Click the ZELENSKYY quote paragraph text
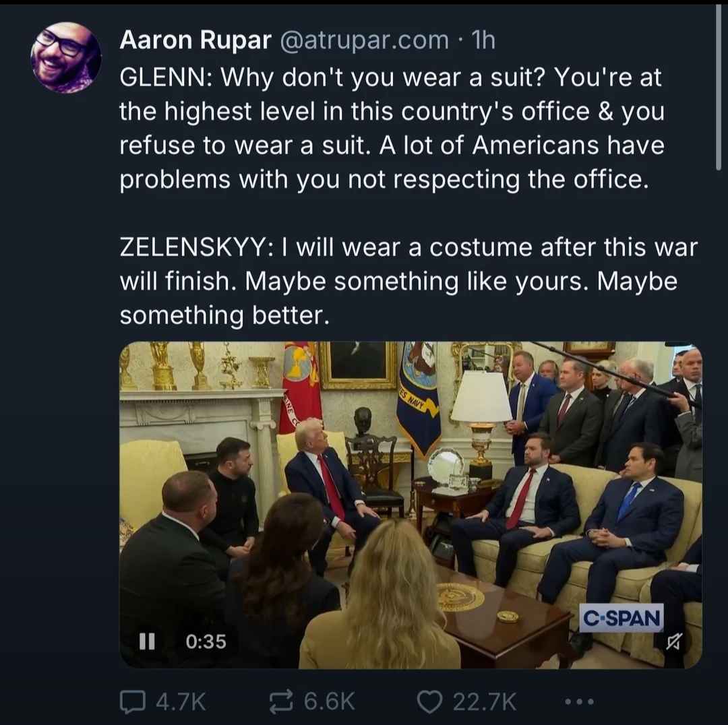Viewport: 728px width, 725px height. [x=404, y=281]
